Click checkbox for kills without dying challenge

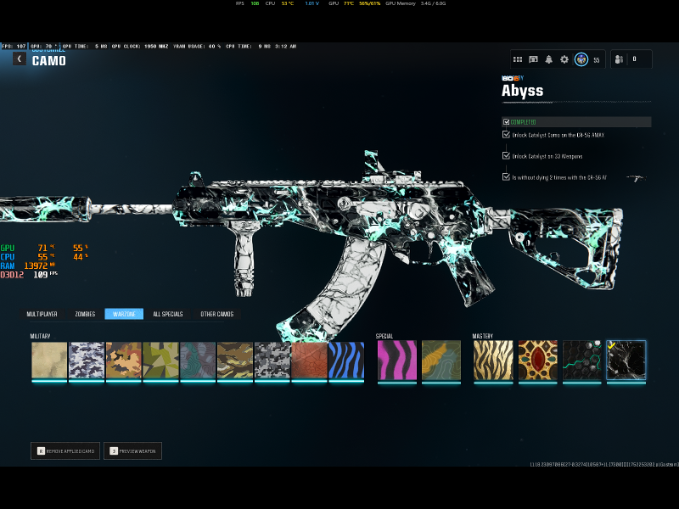(506, 177)
